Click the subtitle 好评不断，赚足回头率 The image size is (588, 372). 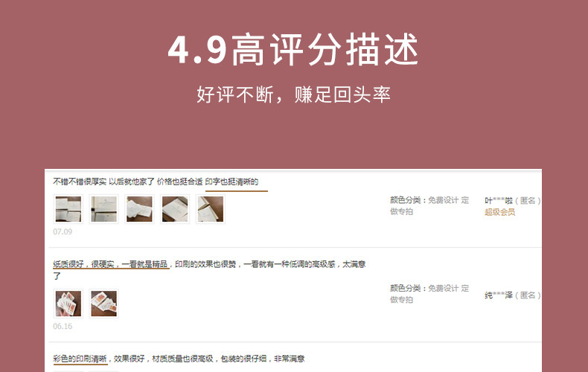[293, 94]
